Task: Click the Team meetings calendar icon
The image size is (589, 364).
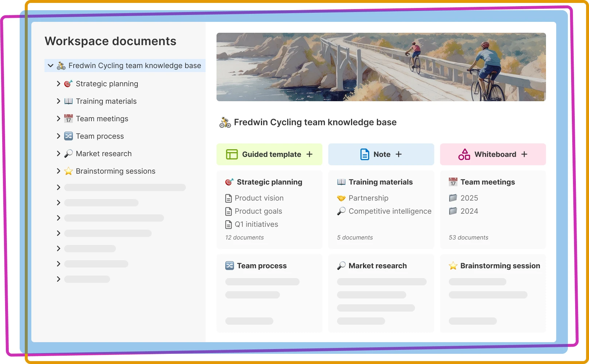Action: point(68,118)
